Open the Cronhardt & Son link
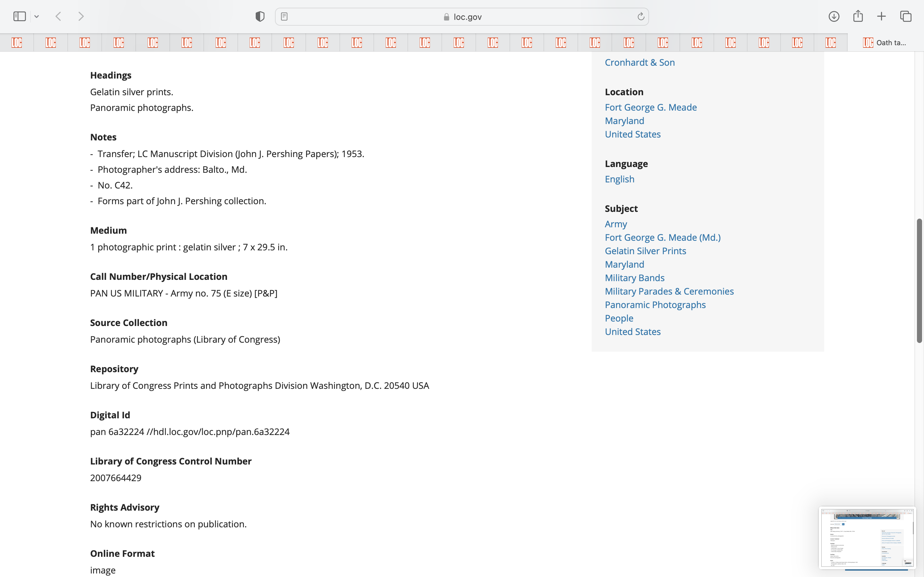 click(639, 63)
